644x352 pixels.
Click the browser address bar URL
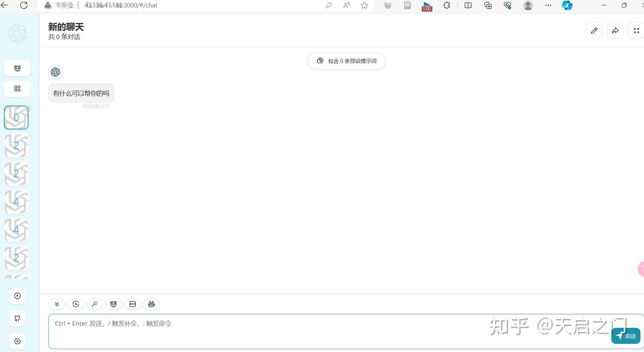coord(121,5)
